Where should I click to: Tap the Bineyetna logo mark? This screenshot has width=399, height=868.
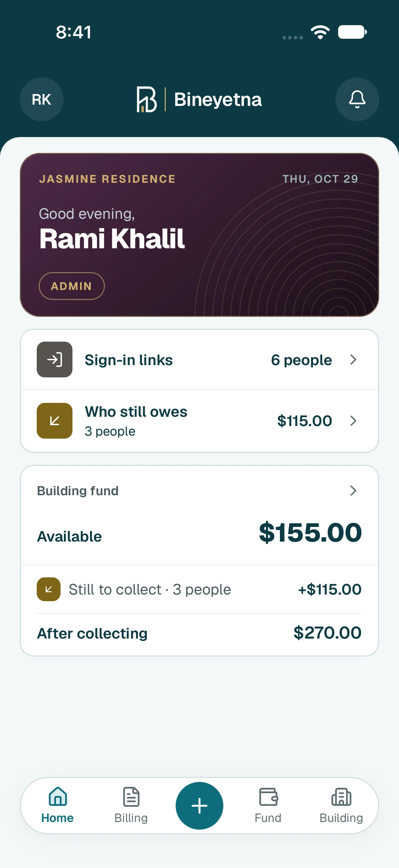[x=147, y=99]
